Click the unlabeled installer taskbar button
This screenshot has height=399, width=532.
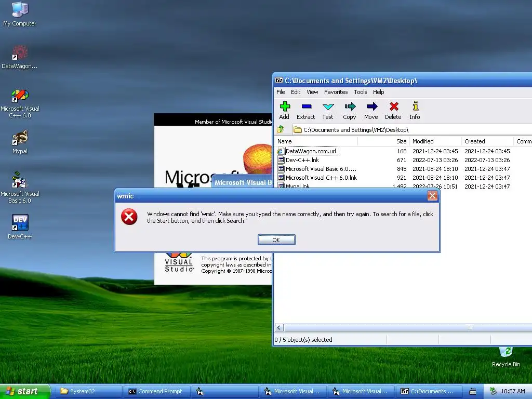[225, 391]
